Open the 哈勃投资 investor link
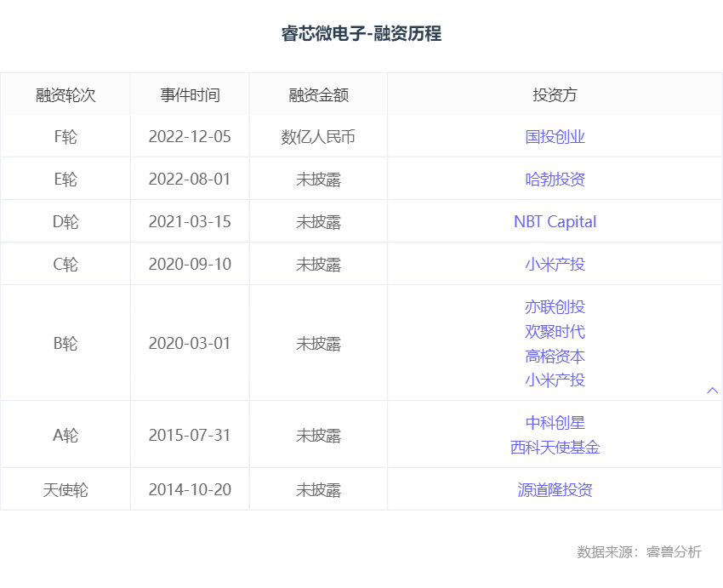 (x=555, y=180)
